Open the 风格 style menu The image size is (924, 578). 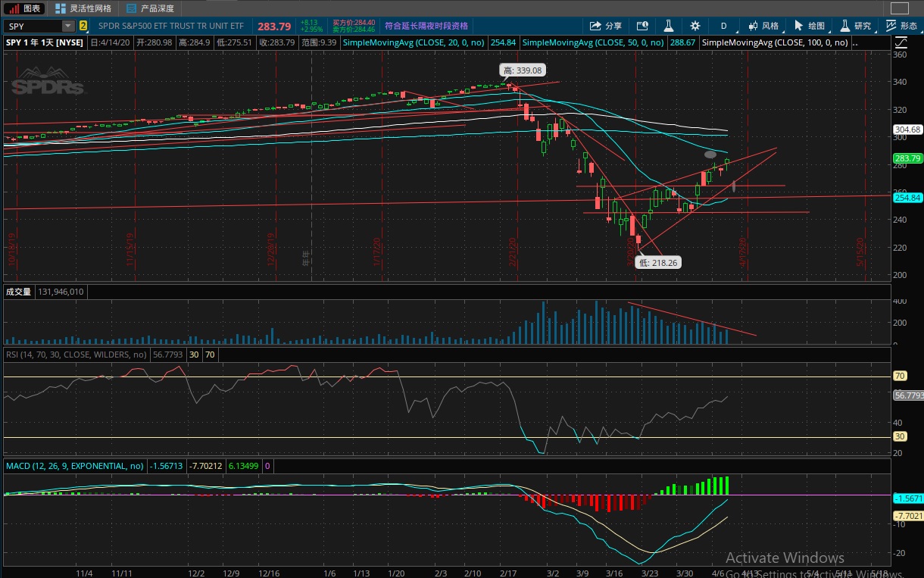763,26
